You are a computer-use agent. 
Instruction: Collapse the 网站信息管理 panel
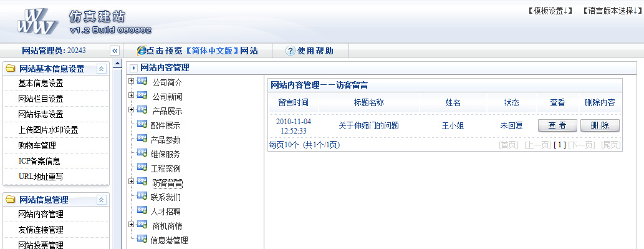[x=102, y=200]
